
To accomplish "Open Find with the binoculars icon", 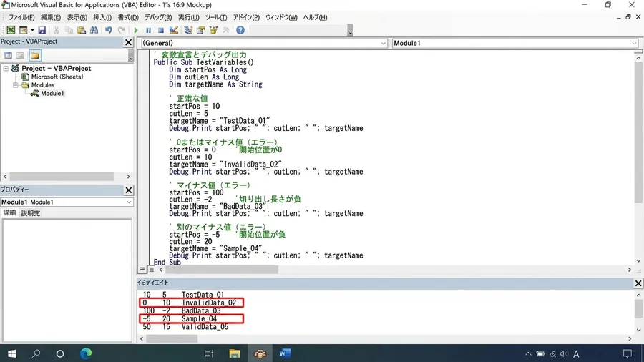I will (94, 30).
